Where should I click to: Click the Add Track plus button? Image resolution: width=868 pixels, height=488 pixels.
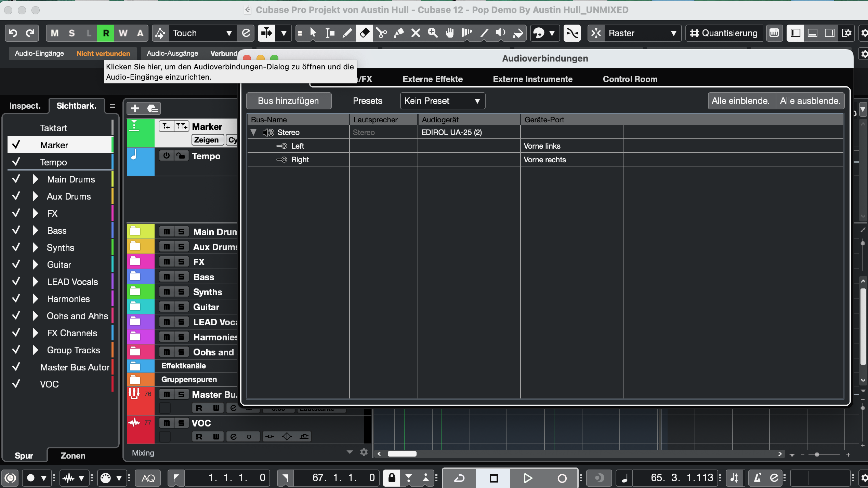[135, 108]
